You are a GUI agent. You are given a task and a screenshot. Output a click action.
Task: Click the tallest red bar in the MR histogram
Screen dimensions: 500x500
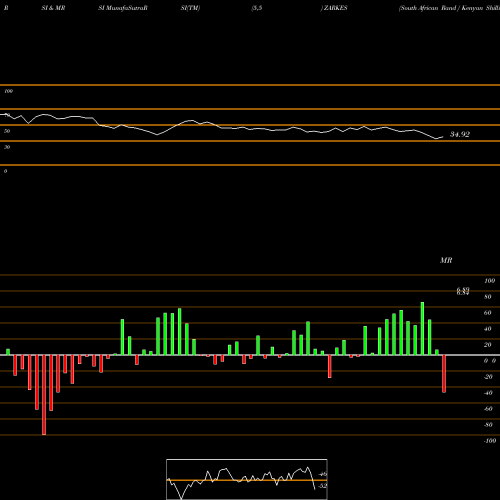[x=44, y=395]
